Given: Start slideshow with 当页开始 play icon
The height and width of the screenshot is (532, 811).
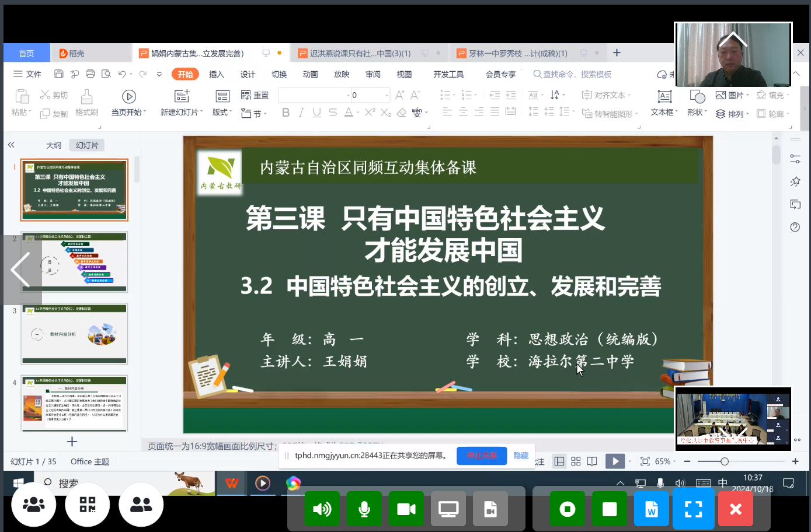Looking at the screenshot, I should click(128, 97).
